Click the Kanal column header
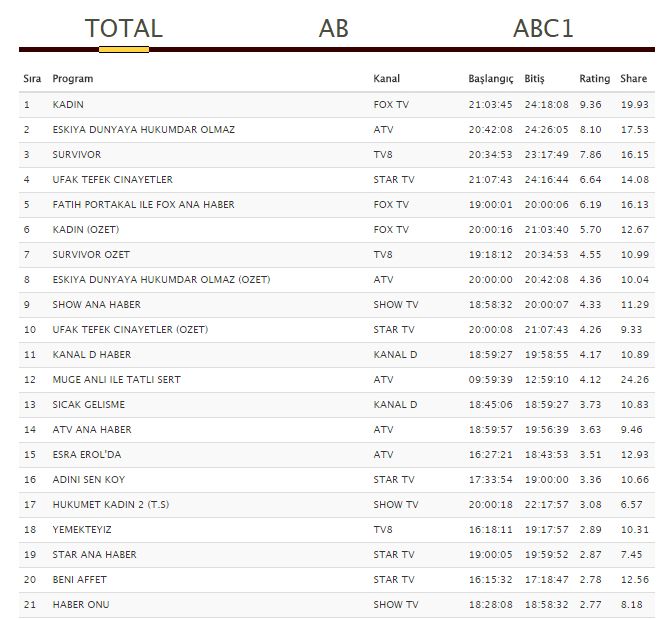The width and height of the screenshot is (670, 619). pyautogui.click(x=387, y=79)
